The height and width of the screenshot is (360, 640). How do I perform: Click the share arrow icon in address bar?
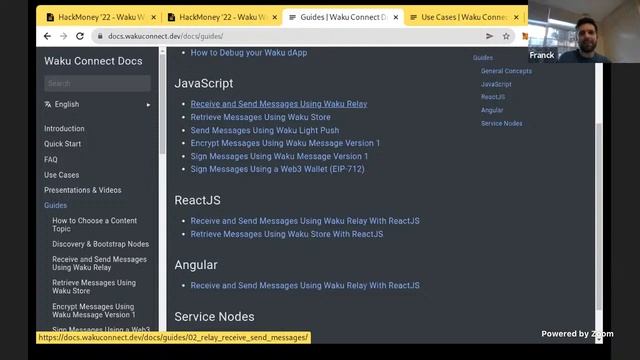point(489,36)
